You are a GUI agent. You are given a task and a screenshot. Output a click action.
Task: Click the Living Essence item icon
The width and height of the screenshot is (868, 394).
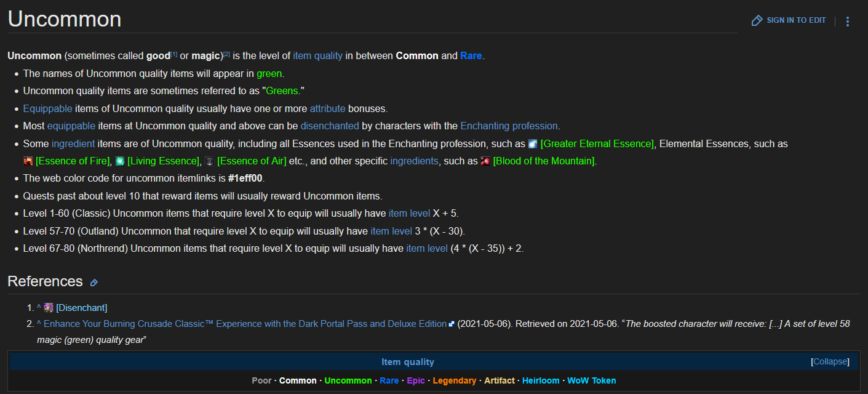pos(120,161)
